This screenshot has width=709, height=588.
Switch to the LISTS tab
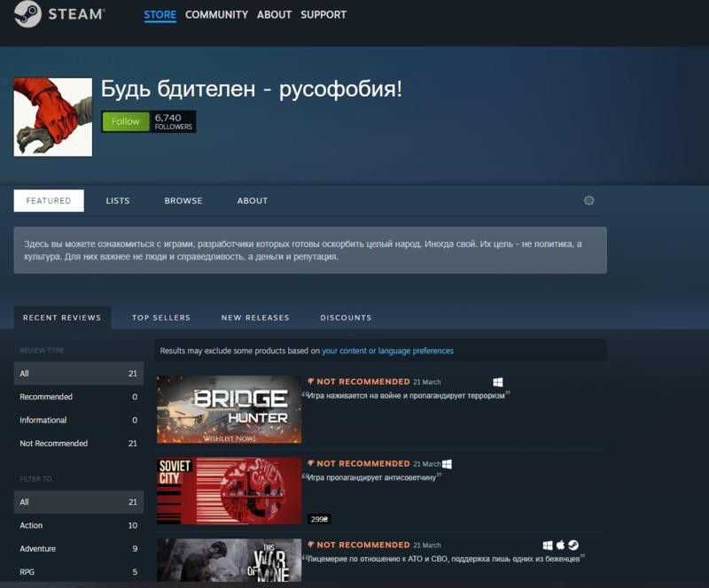point(118,201)
